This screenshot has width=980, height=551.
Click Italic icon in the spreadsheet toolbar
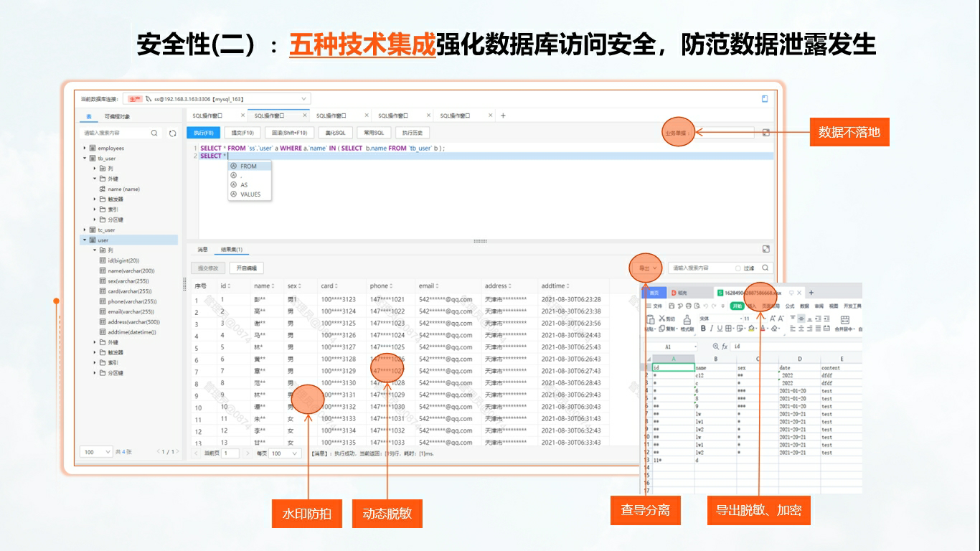(x=712, y=329)
